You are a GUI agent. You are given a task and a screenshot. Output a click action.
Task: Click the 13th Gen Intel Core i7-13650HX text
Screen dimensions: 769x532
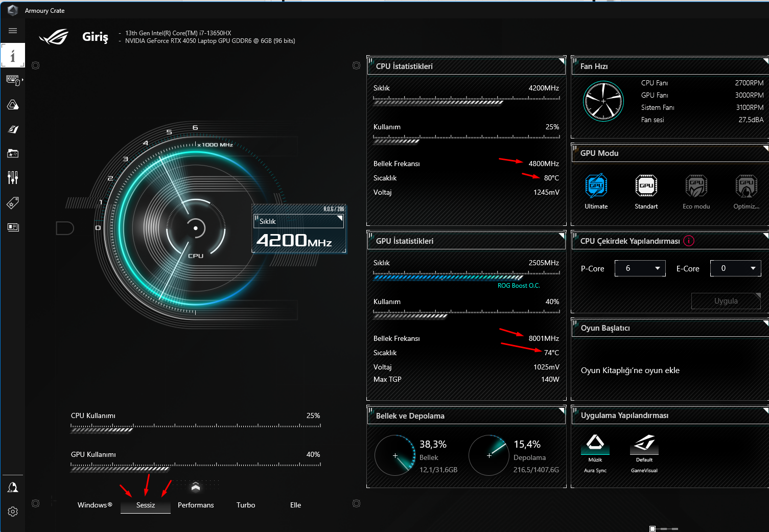coord(178,33)
